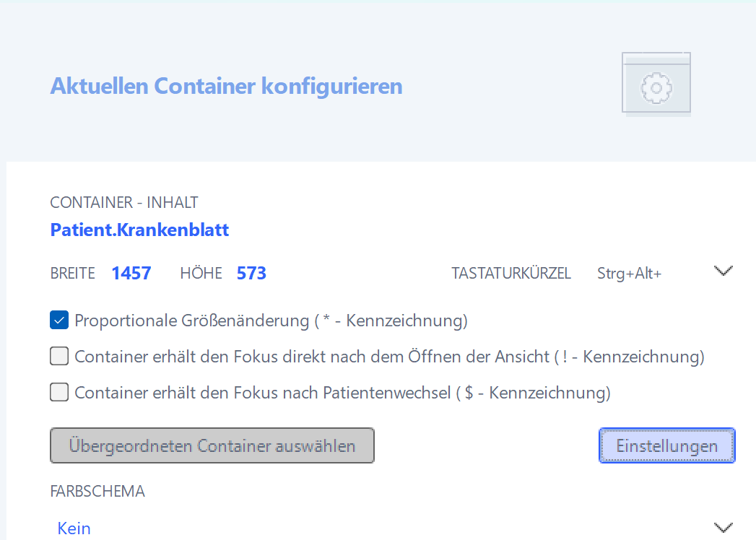Click the 'CONTAINER - INHALT' label
This screenshot has width=756, height=540.
tap(123, 203)
